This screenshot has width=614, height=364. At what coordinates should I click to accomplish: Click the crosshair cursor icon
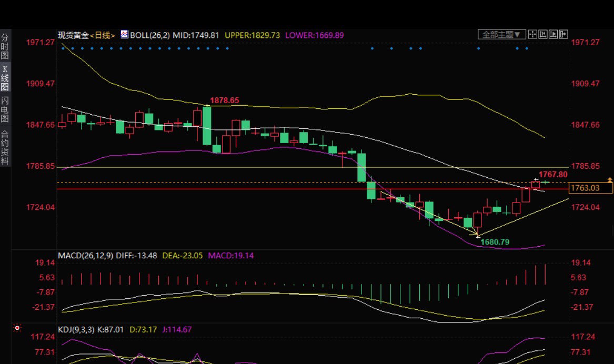(532, 34)
